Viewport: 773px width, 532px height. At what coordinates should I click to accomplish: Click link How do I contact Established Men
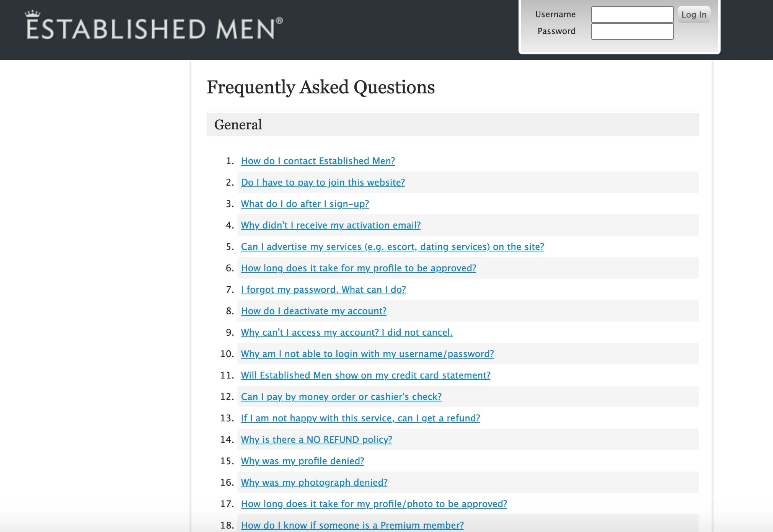pyautogui.click(x=318, y=161)
